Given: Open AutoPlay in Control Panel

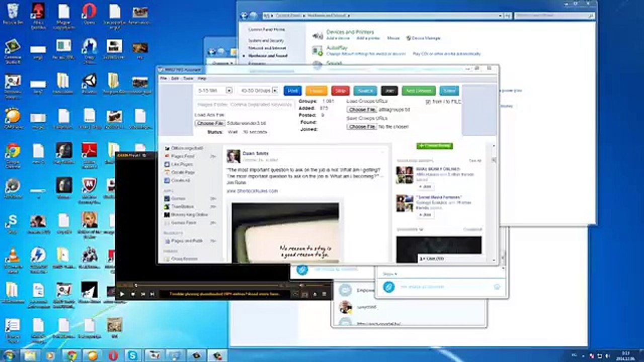Looking at the screenshot, I should pyautogui.click(x=337, y=48).
